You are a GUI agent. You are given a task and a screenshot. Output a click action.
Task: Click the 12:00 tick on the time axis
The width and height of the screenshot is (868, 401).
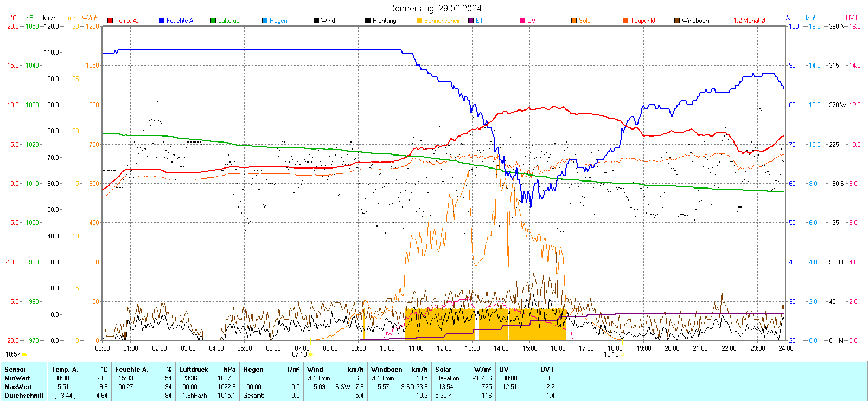[x=444, y=348]
